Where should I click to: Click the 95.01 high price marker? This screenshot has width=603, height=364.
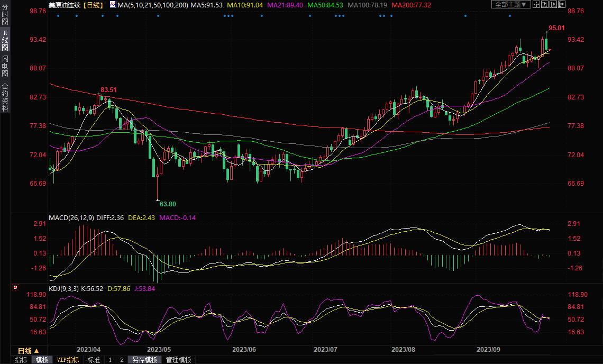tap(556, 28)
